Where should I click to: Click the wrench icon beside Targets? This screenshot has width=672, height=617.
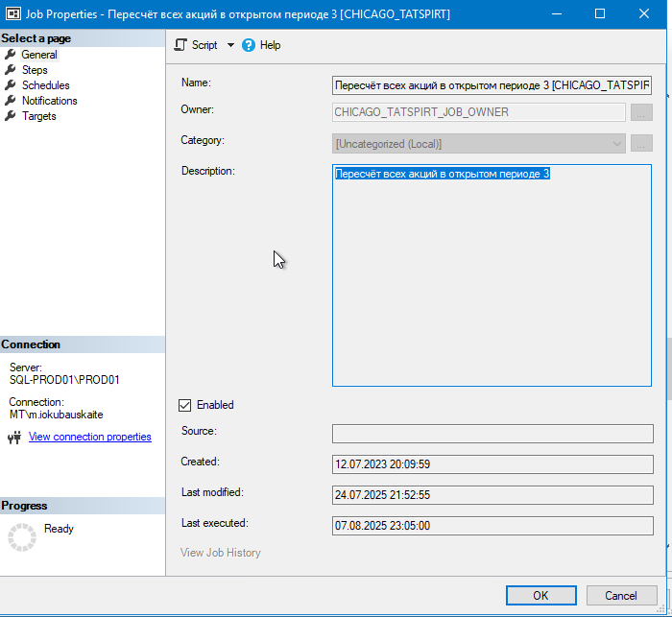tap(11, 116)
